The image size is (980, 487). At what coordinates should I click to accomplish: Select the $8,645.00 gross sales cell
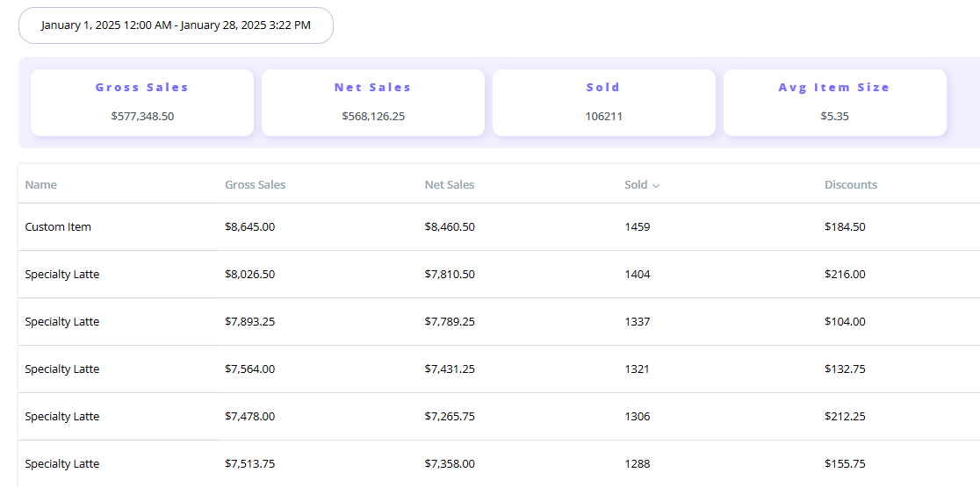[x=249, y=227]
